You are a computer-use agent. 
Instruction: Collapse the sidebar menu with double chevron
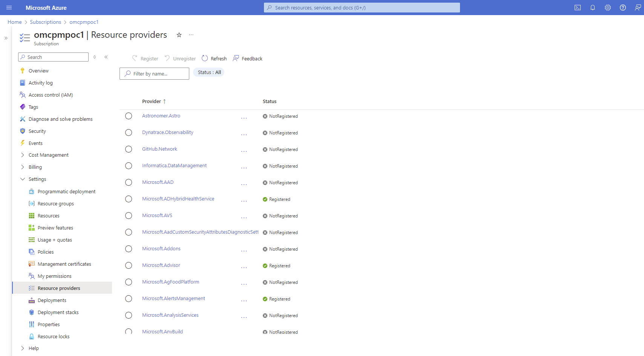pos(106,57)
